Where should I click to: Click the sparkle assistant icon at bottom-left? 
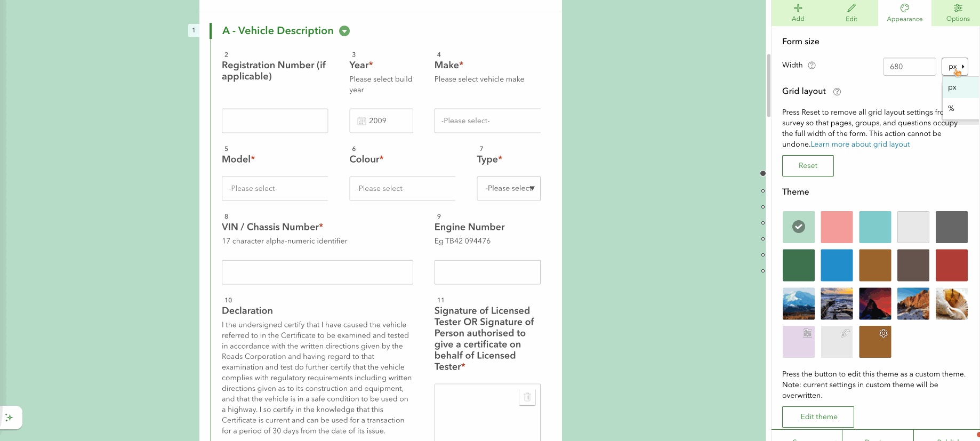[9, 418]
